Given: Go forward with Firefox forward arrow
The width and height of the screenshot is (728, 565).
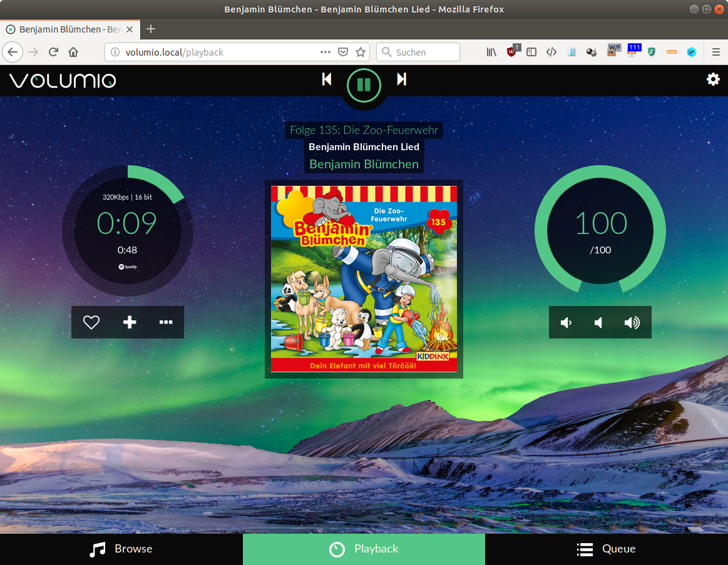Looking at the screenshot, I should click(33, 52).
